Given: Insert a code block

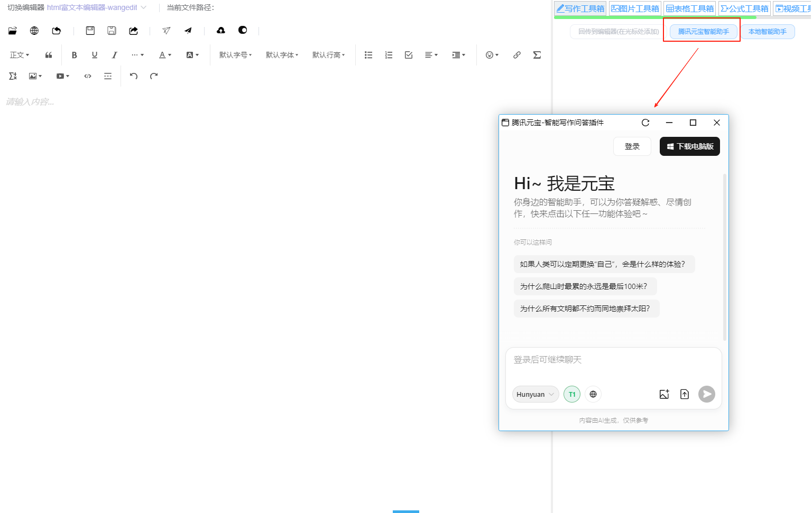Looking at the screenshot, I should click(x=88, y=76).
